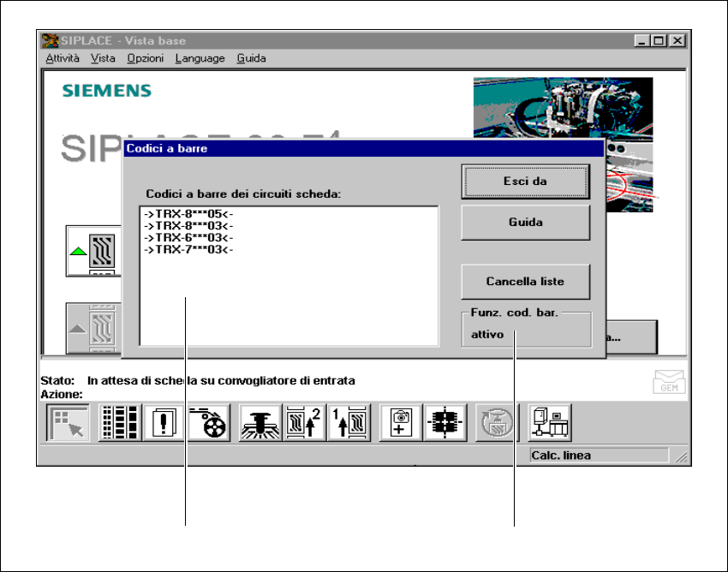Click the Codici a barre dialog title bar
Screen dimensions: 728x572
(x=364, y=149)
